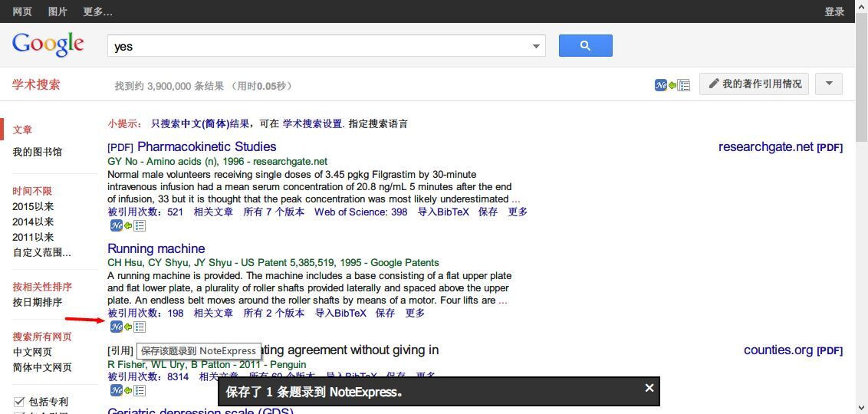Click 被引用次数：8314 link
The image size is (868, 414).
point(148,377)
